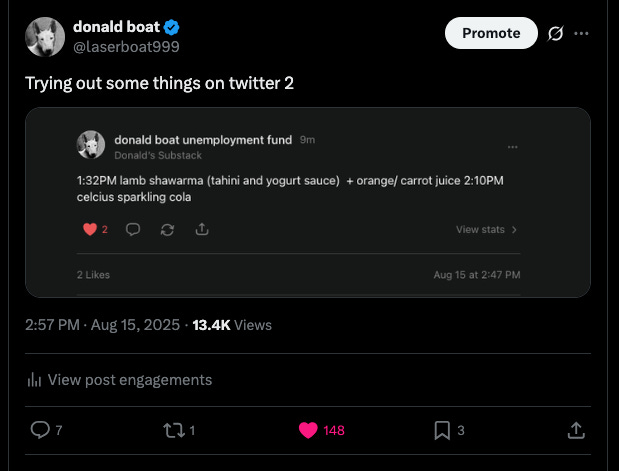Click the blue verified badge

pos(172,26)
